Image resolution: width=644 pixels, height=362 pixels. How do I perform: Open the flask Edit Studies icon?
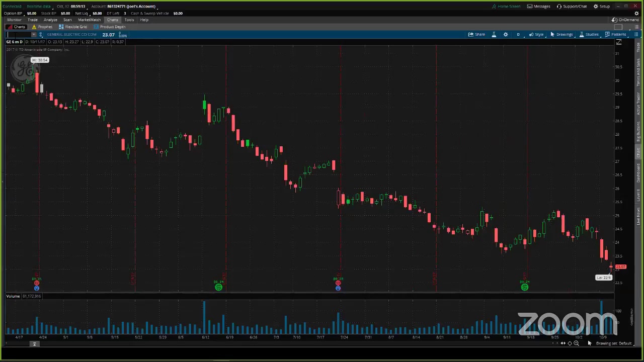494,34
